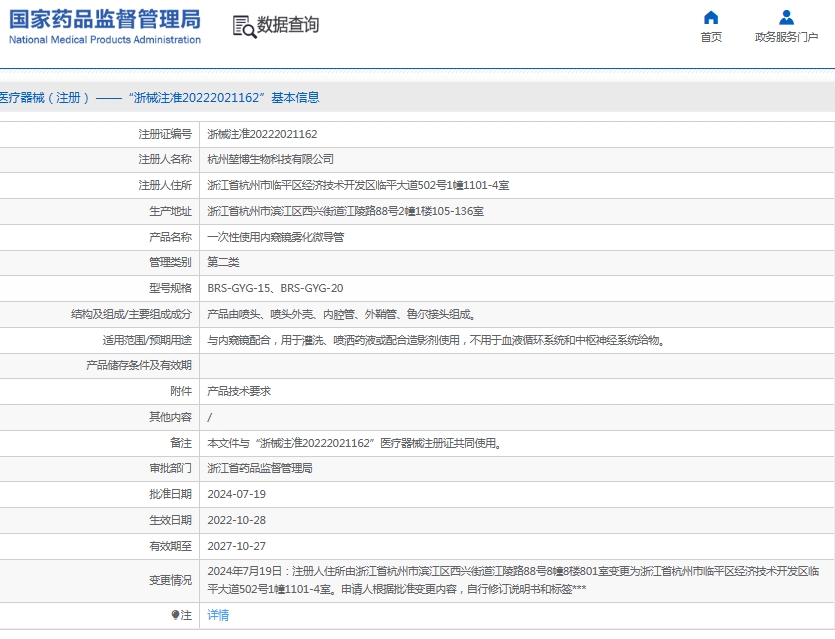The height and width of the screenshot is (639, 835).
Task: Click registrant name 杭州堃博生物科技有限公司
Action: (271, 159)
